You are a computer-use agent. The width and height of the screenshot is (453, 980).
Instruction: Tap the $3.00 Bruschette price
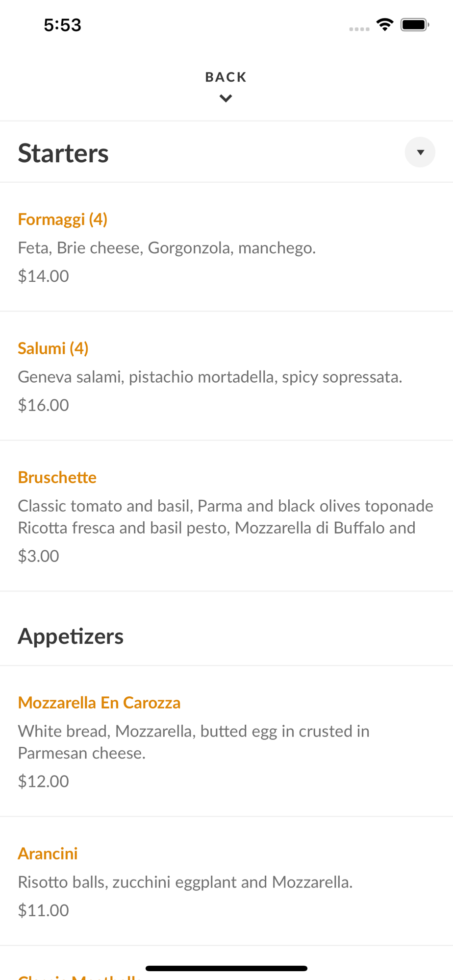[38, 556]
